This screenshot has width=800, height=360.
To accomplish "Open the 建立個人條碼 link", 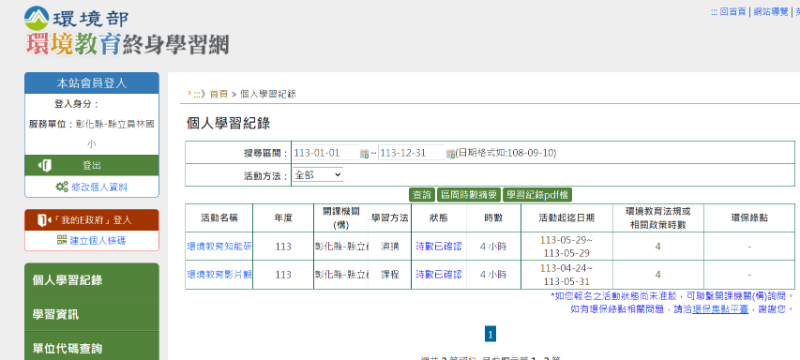I will point(98,241).
